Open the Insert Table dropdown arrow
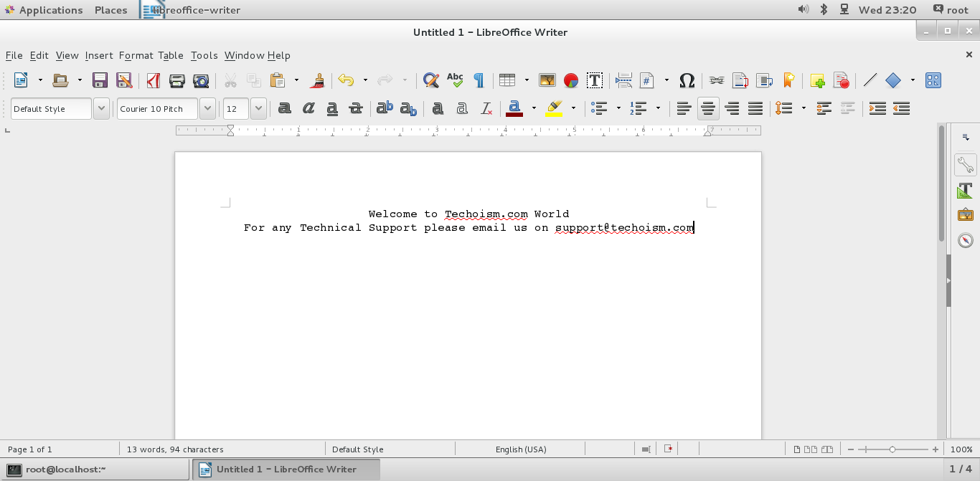Image resolution: width=980 pixels, height=481 pixels. click(527, 80)
